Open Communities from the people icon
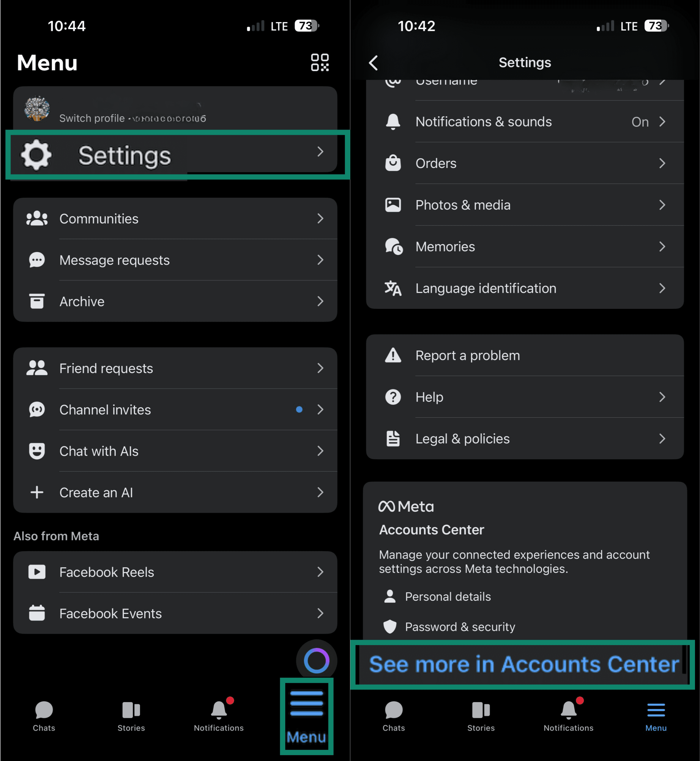The height and width of the screenshot is (761, 700). 37,218
